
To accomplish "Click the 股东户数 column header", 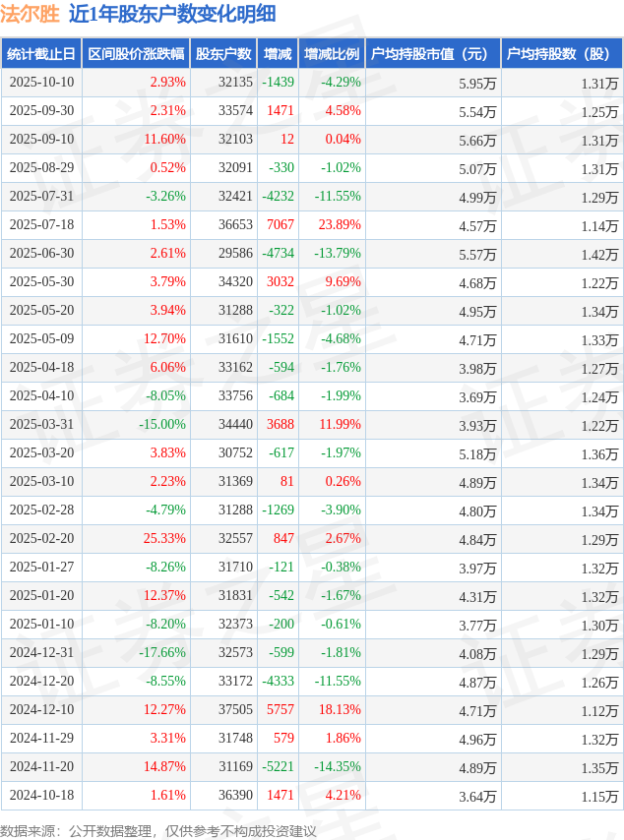I will click(x=223, y=54).
